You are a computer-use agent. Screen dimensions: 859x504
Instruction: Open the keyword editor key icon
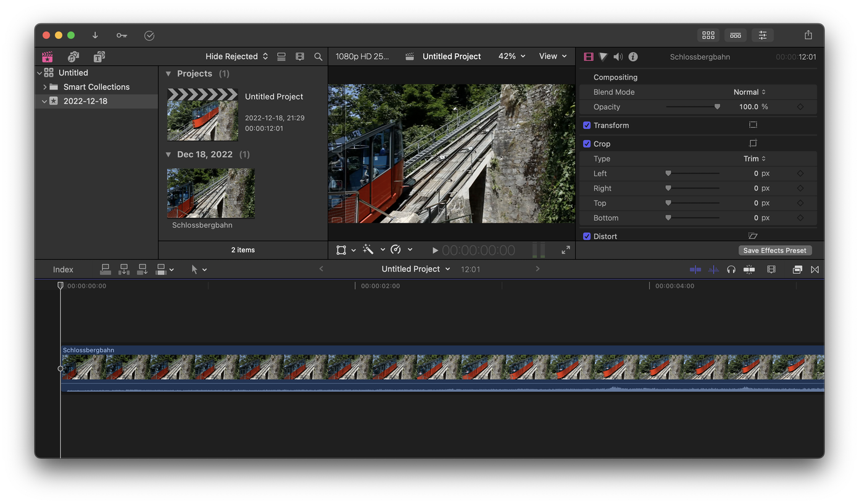coord(122,35)
